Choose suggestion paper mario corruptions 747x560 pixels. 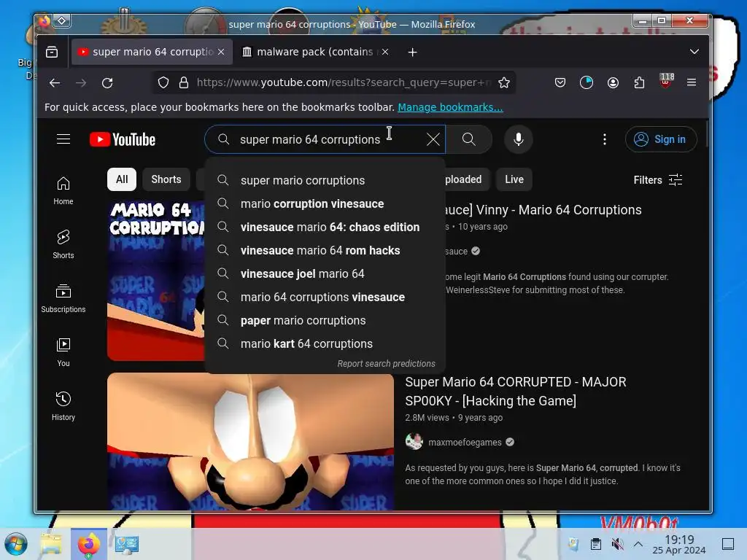pyautogui.click(x=325, y=321)
